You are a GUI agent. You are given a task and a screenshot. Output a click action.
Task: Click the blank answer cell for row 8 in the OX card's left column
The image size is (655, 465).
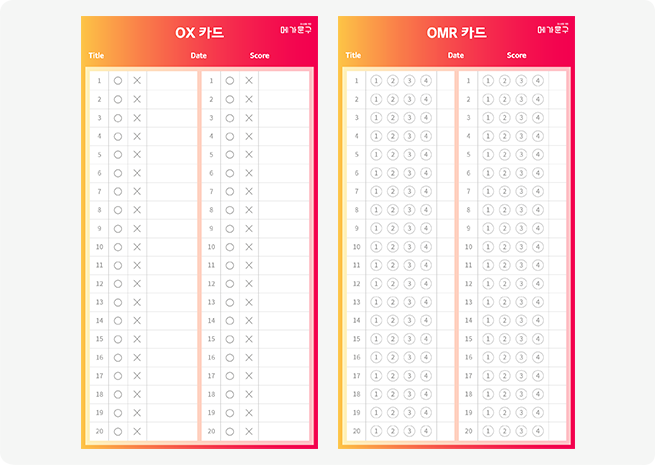pos(171,209)
